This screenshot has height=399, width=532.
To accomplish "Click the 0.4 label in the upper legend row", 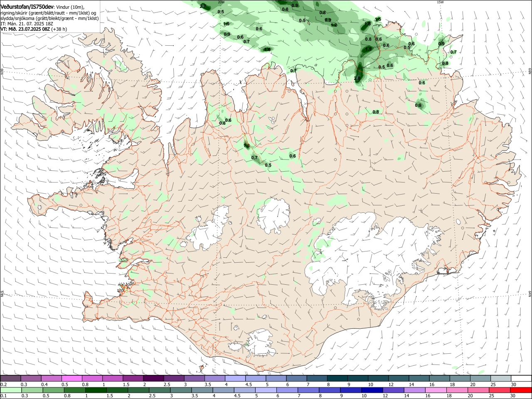I will coord(44,385).
